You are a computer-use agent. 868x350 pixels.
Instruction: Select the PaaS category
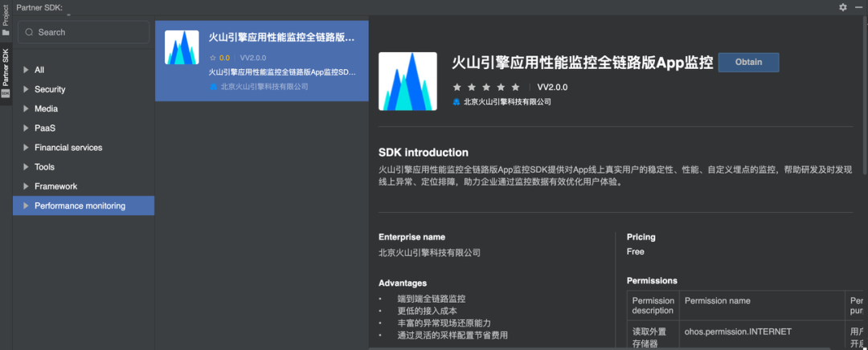[84, 128]
